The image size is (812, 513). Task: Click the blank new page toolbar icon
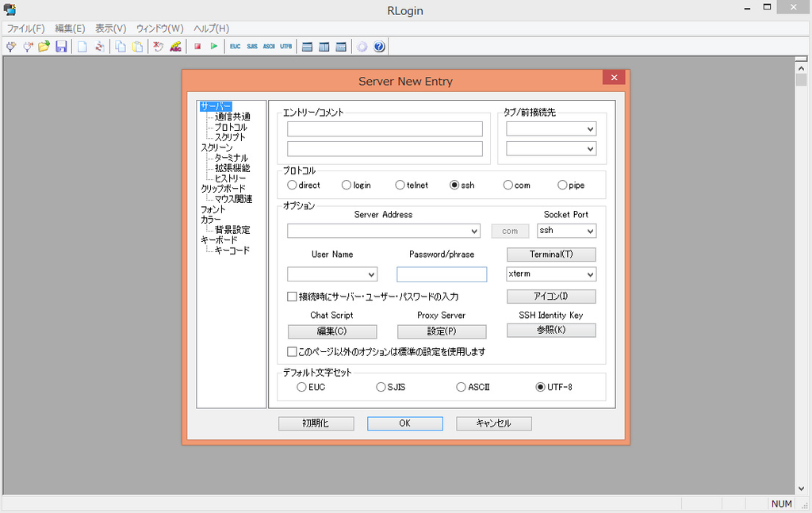click(82, 47)
